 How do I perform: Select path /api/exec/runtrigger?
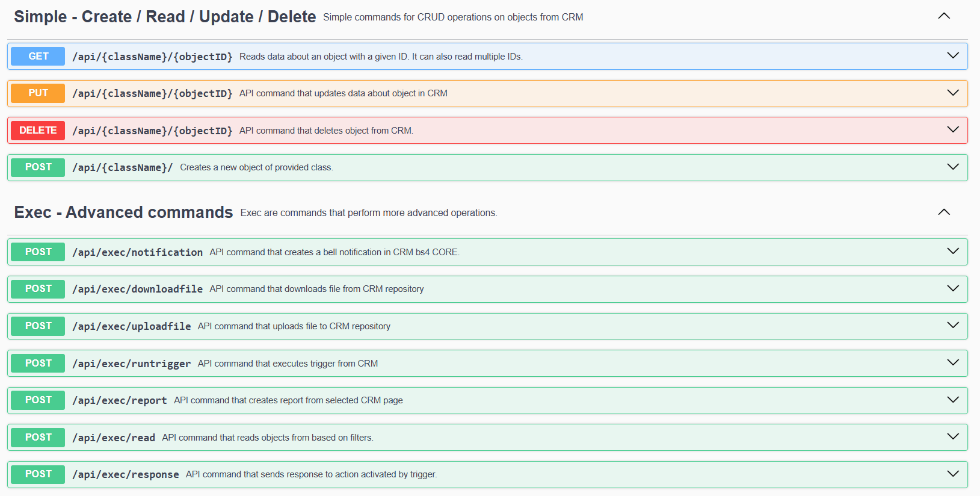[x=131, y=364]
